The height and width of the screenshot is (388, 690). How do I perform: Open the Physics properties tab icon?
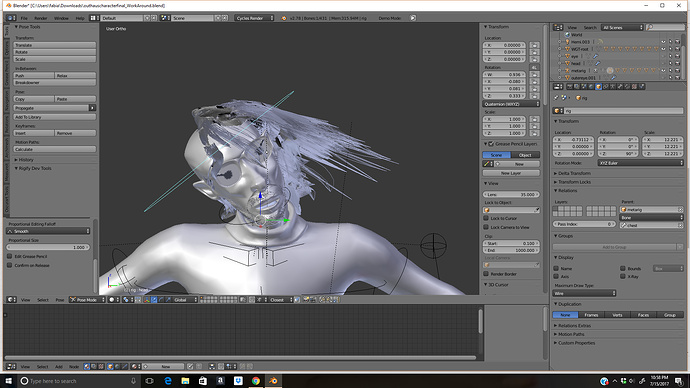642,87
